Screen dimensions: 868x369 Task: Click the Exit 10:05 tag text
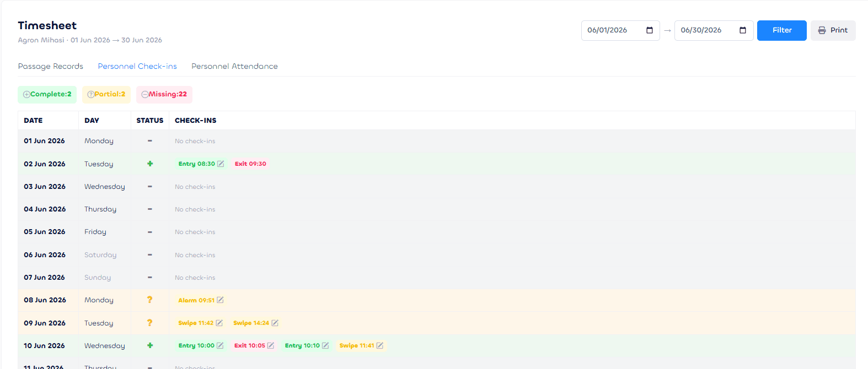coord(250,345)
